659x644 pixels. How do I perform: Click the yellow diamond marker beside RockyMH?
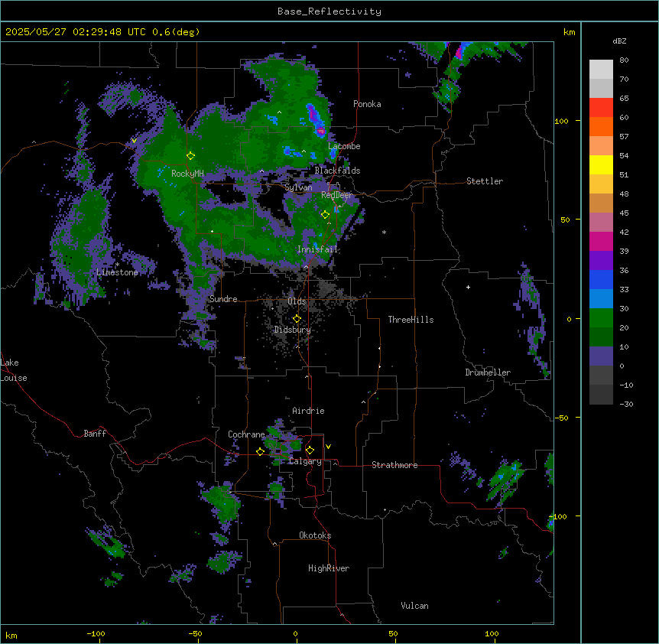tap(190, 156)
